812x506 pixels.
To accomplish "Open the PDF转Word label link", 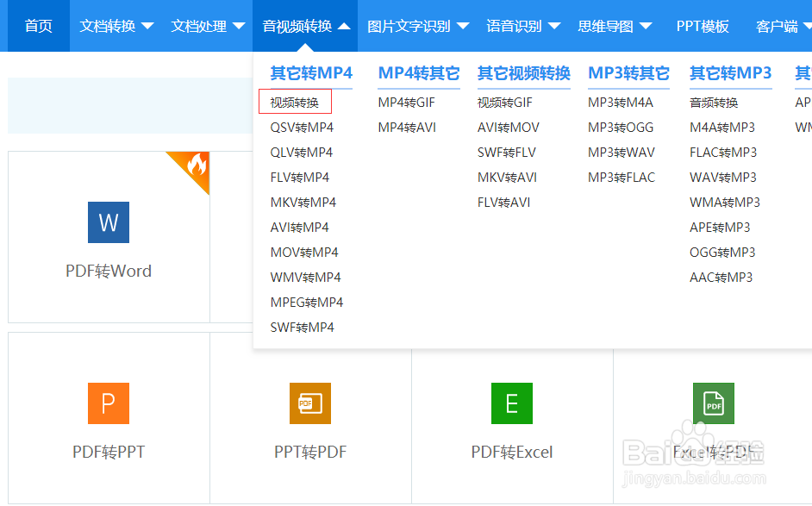I will pyautogui.click(x=109, y=271).
